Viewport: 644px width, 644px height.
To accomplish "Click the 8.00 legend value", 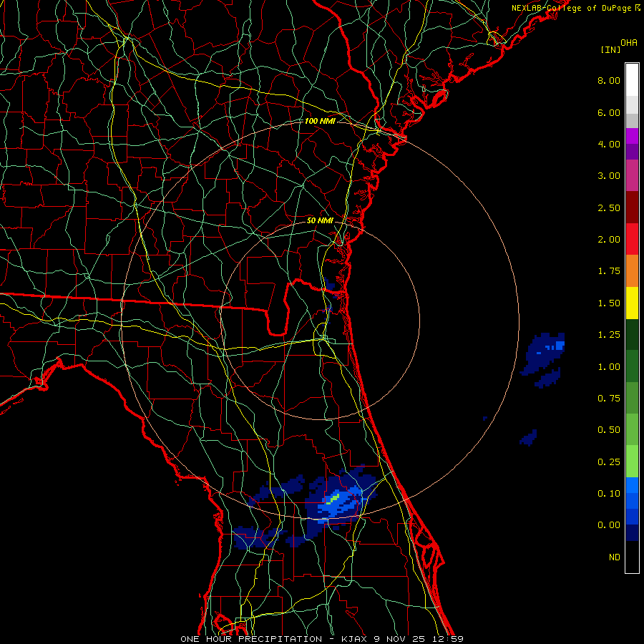I will [609, 80].
